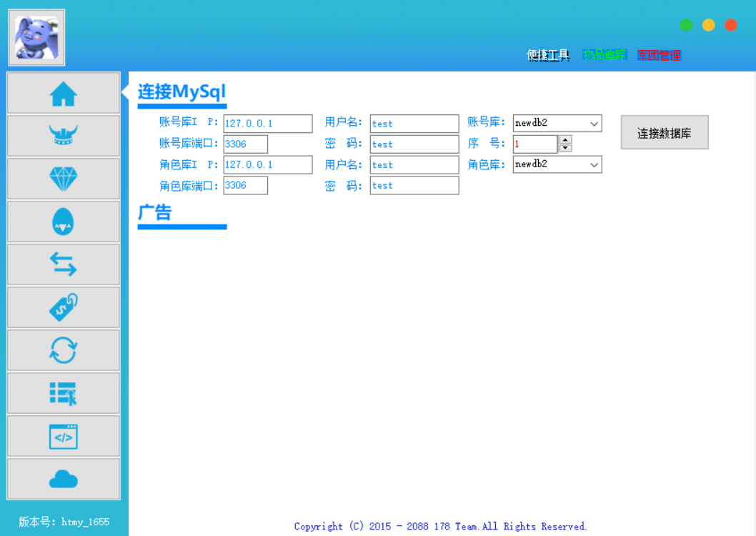Open the price tag sidebar icon
756x536 pixels.
click(x=64, y=308)
